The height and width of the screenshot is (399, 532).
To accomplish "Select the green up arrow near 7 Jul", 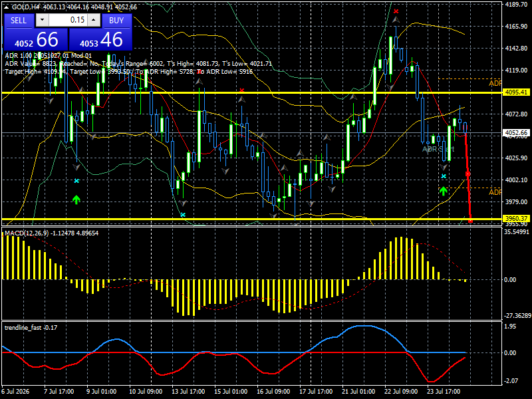I will 76,199.
